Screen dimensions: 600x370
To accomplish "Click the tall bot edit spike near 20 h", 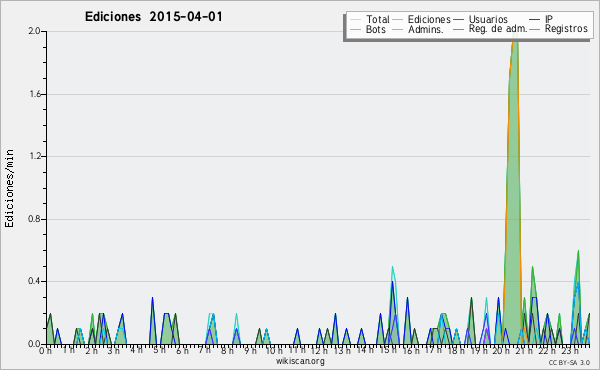I will [513, 191].
